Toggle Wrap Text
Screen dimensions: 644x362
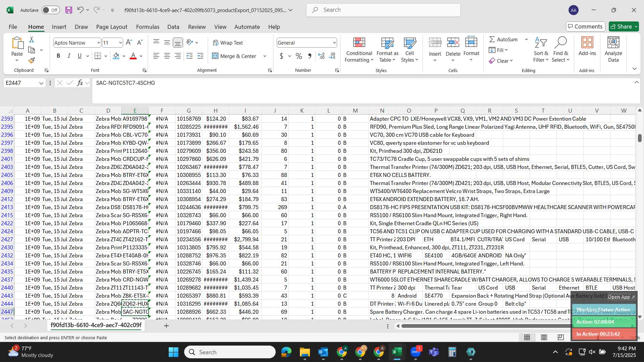pos(228,43)
